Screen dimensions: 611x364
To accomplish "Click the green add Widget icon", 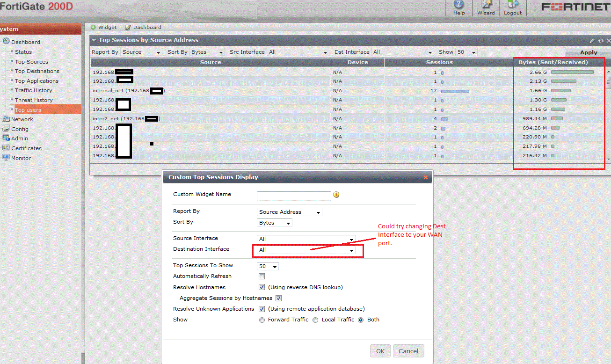I will click(93, 27).
